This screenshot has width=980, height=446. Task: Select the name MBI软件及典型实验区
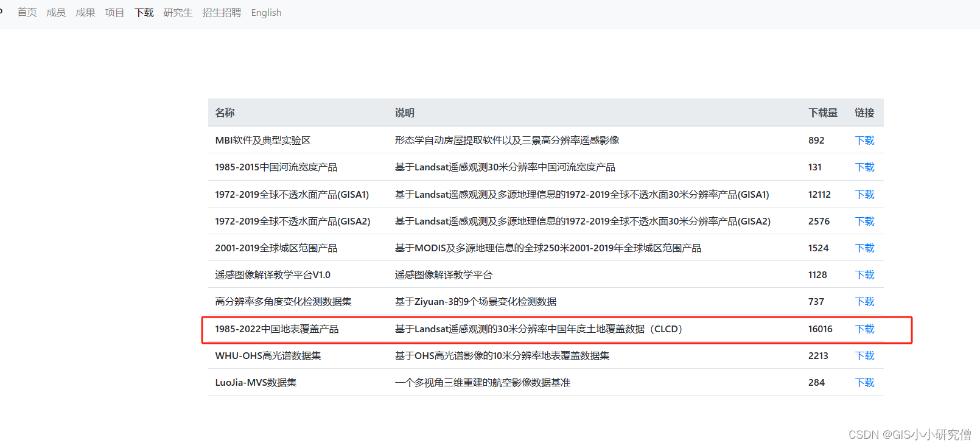click(x=263, y=141)
